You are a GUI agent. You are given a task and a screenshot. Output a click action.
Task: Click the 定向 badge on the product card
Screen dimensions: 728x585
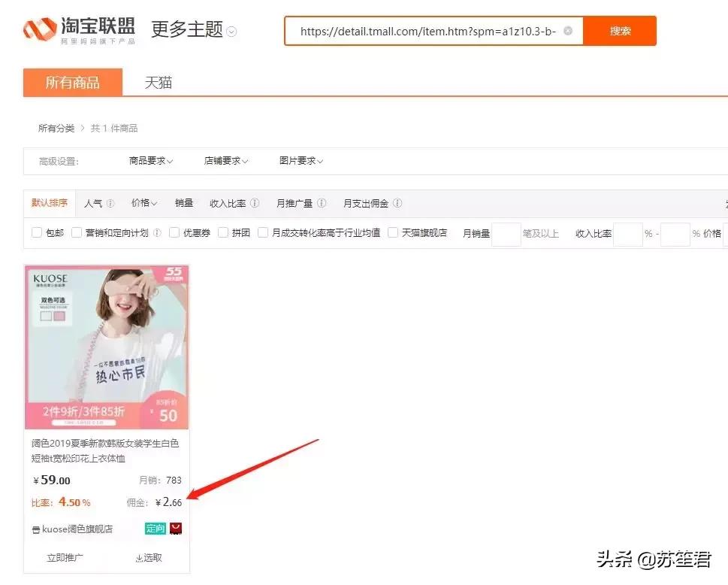click(155, 528)
